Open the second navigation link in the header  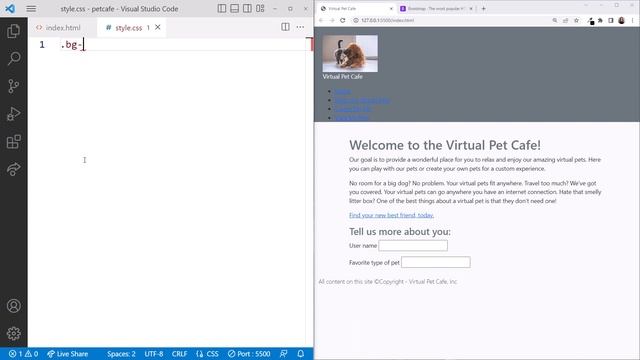pyautogui.click(x=362, y=100)
